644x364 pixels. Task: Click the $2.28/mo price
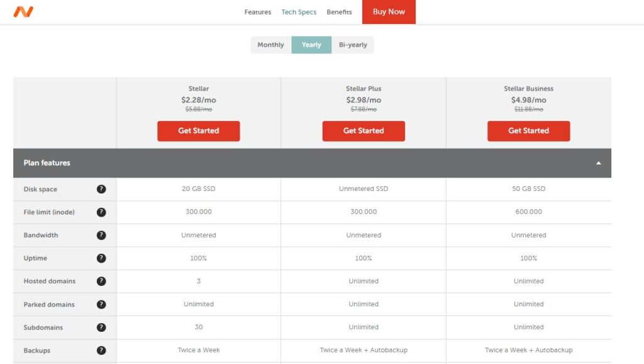[198, 100]
